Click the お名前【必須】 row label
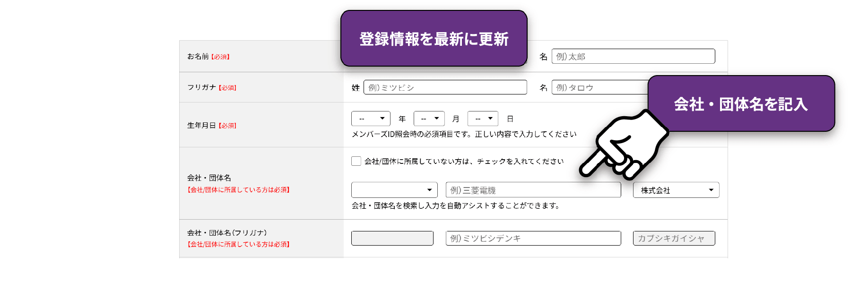This screenshot has height=290, width=868. [205, 56]
